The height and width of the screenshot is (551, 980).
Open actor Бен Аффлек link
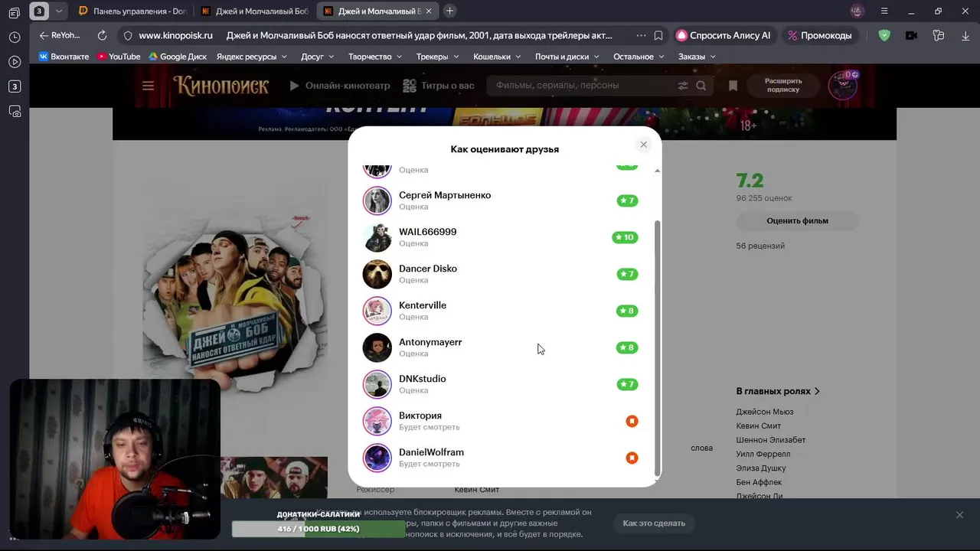coord(759,482)
